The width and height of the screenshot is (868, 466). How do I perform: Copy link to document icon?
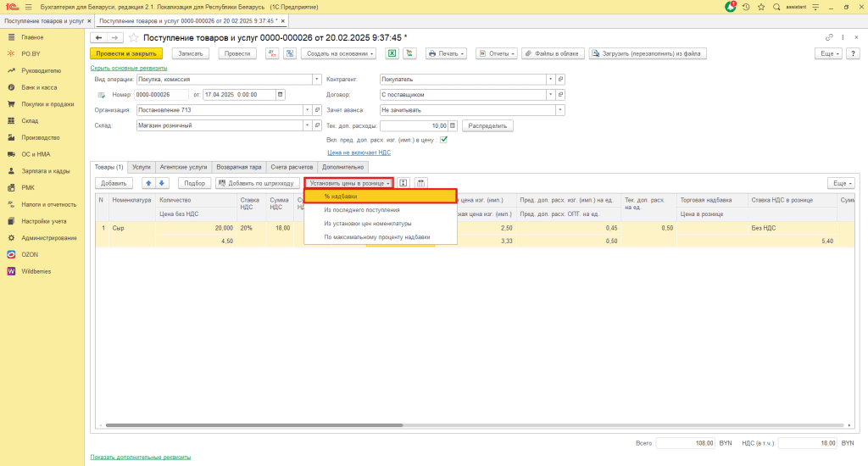click(829, 37)
